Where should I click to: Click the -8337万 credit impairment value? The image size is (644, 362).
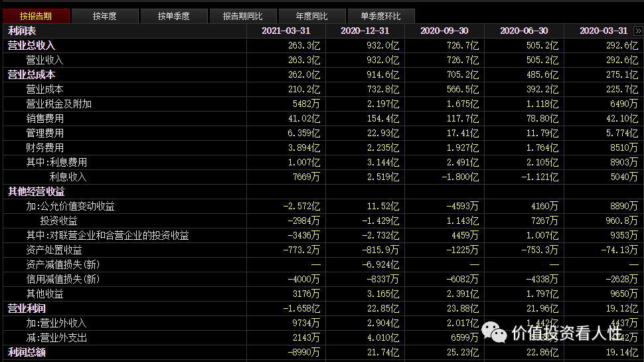pos(383,280)
